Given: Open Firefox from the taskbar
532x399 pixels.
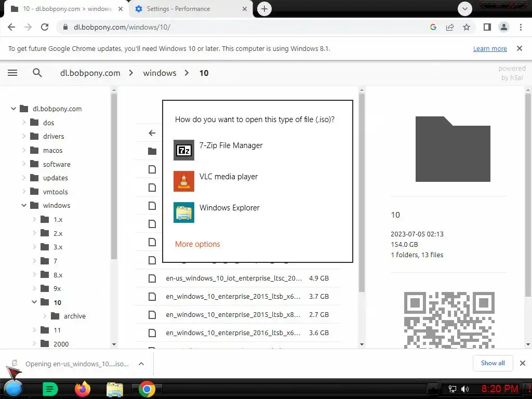Looking at the screenshot, I should [83, 389].
